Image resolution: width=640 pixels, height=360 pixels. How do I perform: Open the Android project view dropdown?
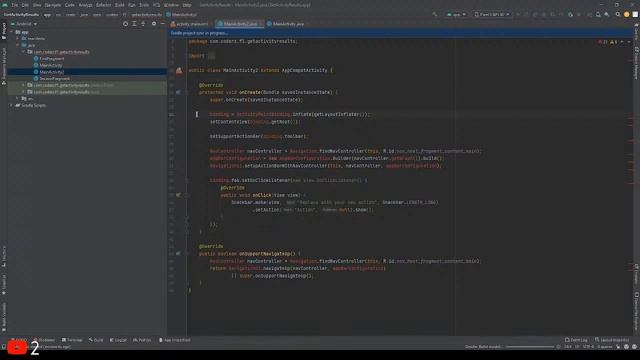pos(24,24)
